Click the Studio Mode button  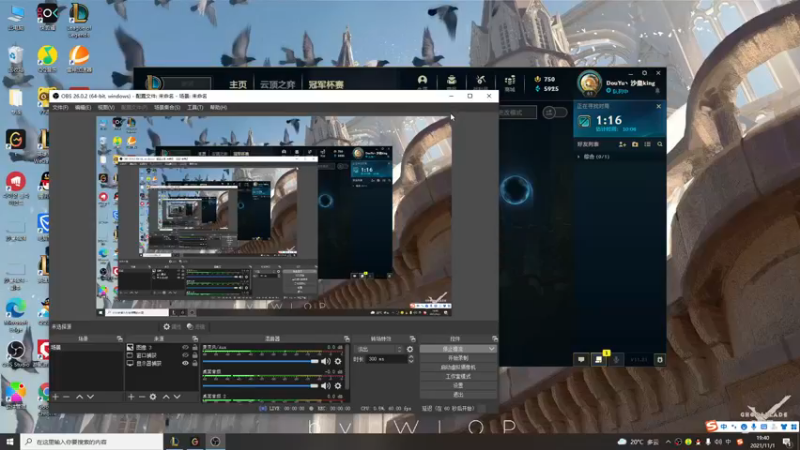coord(458,377)
